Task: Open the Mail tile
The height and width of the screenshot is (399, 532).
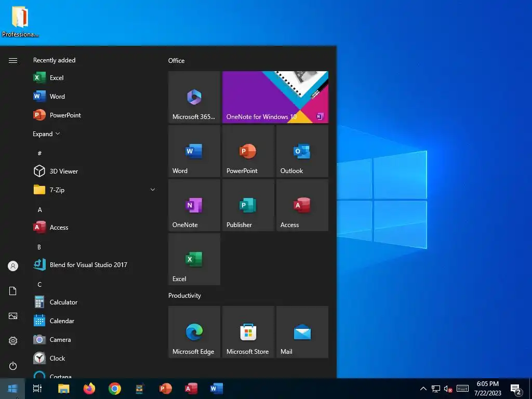Action: 302,332
